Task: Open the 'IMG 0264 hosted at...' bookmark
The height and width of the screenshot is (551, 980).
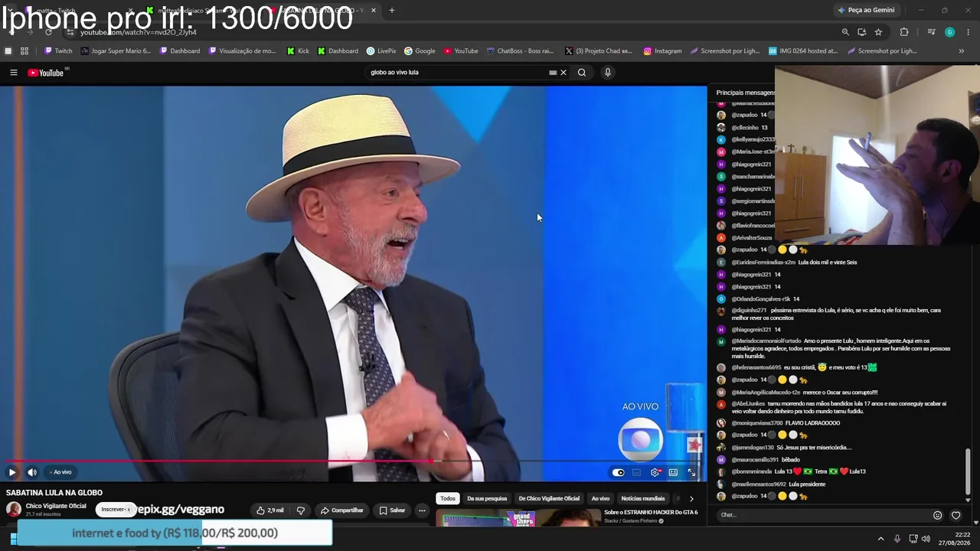Action: tap(803, 51)
